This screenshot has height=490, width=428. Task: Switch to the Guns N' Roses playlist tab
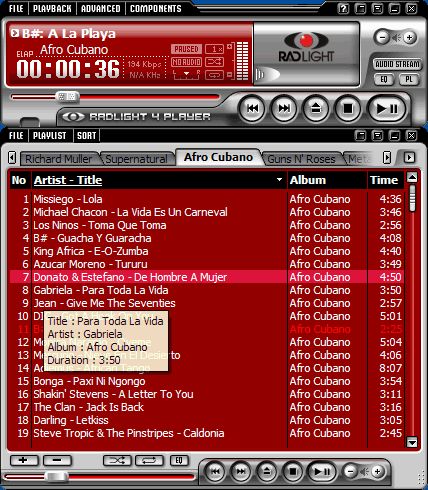point(301,159)
